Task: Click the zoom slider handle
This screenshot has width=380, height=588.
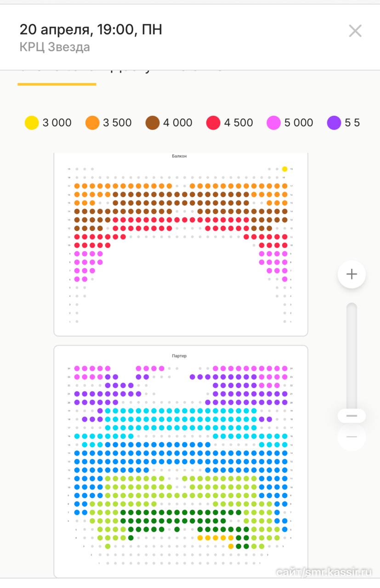Action: [x=352, y=416]
